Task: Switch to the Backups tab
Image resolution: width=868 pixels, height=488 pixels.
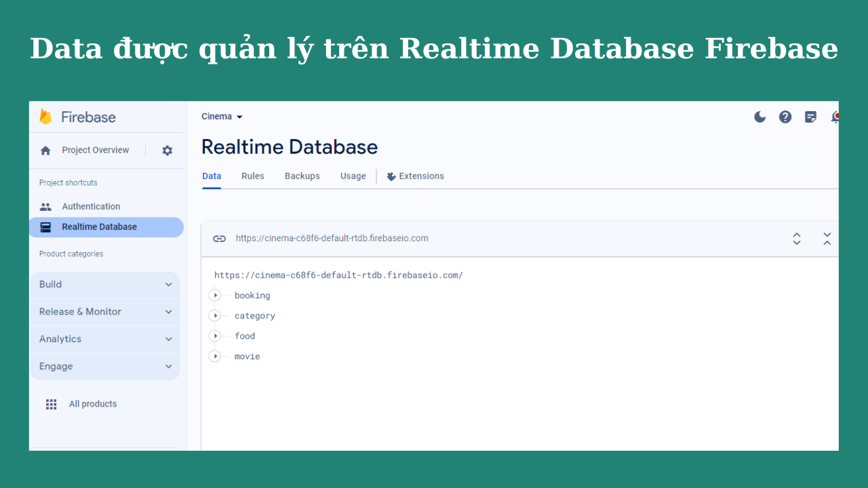Action: [302, 176]
